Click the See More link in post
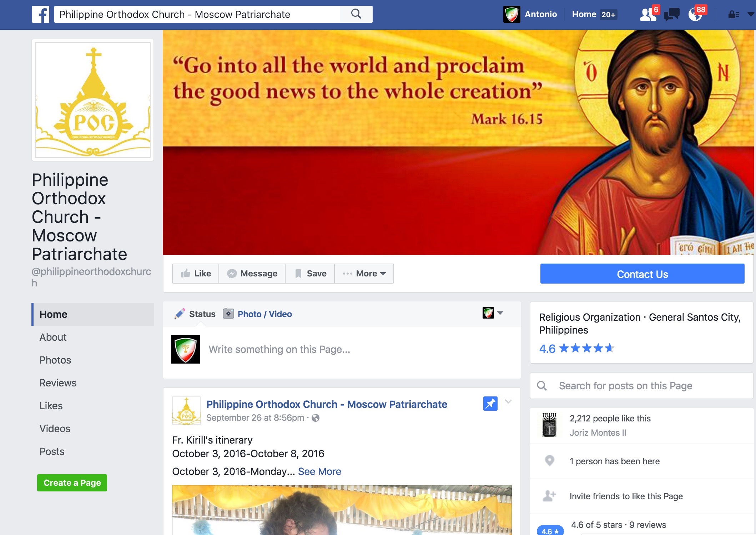Screen dimensions: 756x535 tap(319, 471)
